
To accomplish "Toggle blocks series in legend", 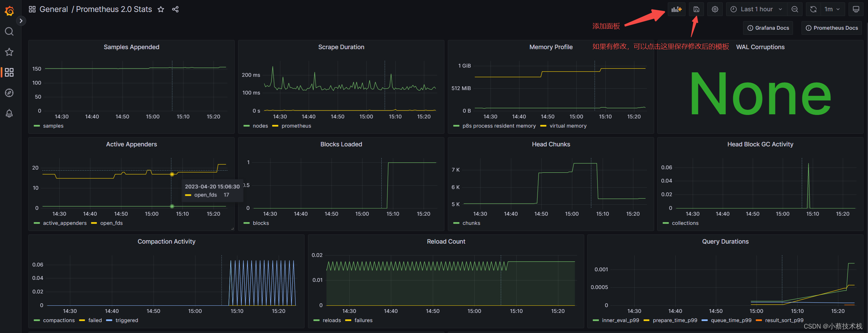I will [x=261, y=223].
